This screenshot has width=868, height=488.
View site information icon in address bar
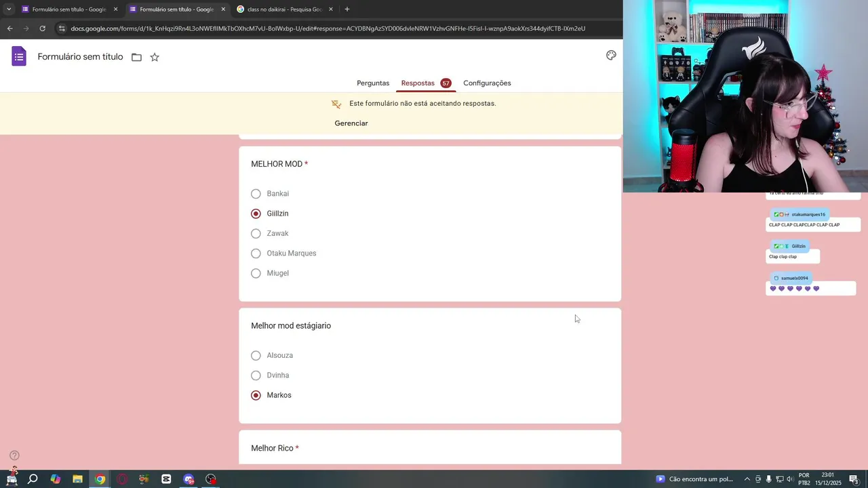pos(62,28)
